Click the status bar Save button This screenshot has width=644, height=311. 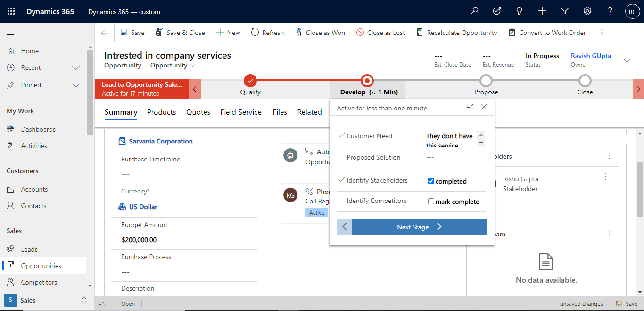pyautogui.click(x=627, y=304)
